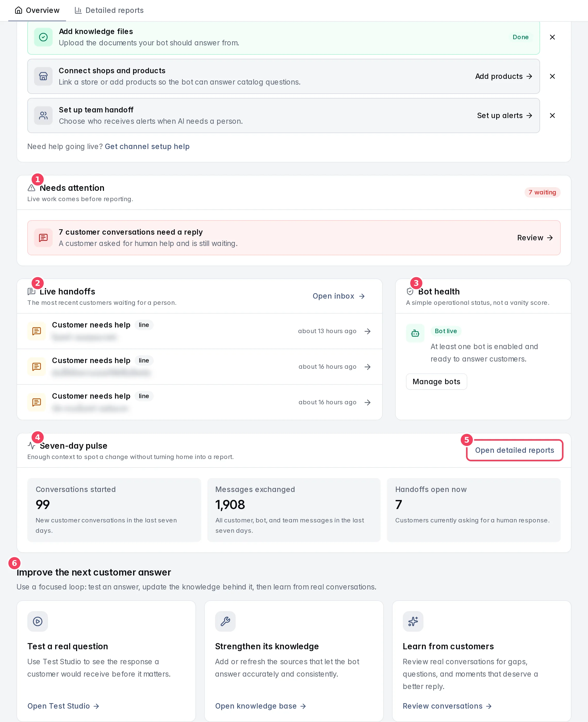Screen dimensions: 588x722
Task: Select the Overview tab
Action: pos(37,10)
